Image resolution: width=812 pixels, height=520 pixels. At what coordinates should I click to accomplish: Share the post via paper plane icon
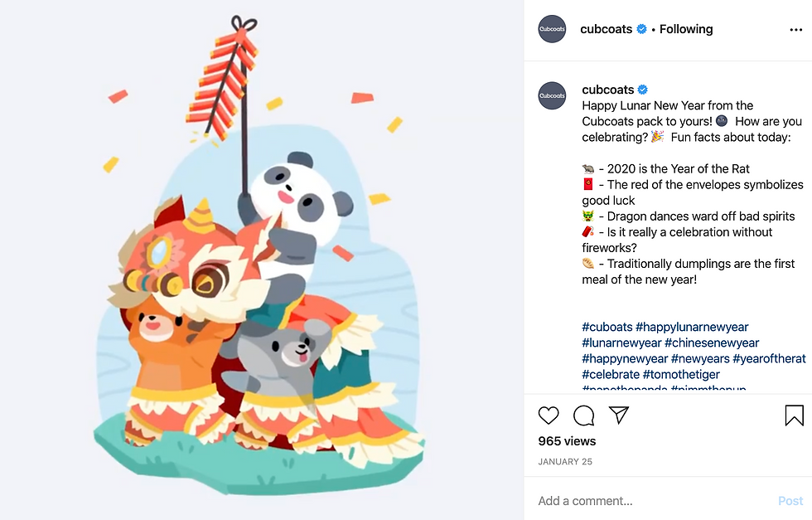(619, 415)
